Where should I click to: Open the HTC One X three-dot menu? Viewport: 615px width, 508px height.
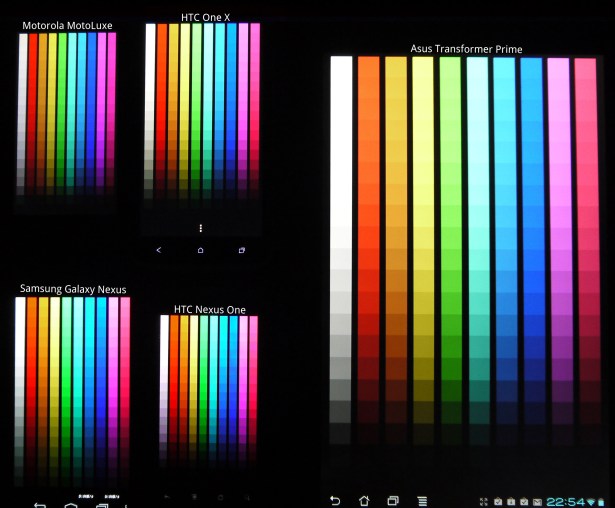coord(201,228)
